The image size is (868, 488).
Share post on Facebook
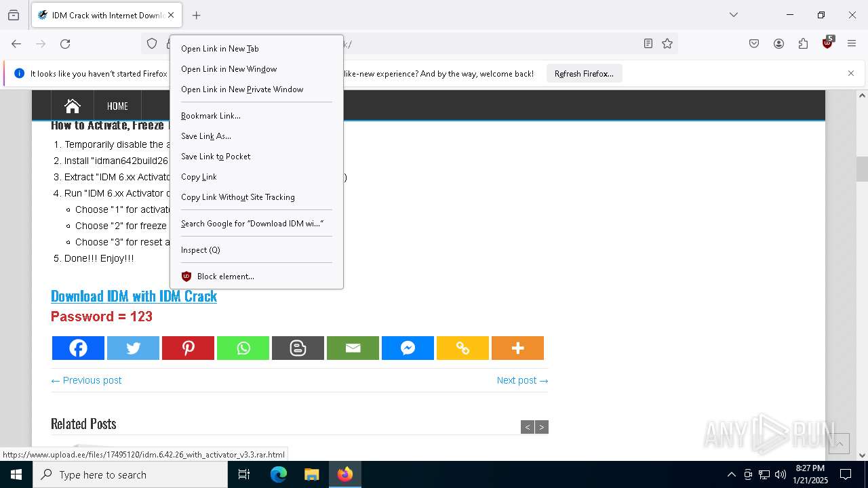tap(78, 348)
